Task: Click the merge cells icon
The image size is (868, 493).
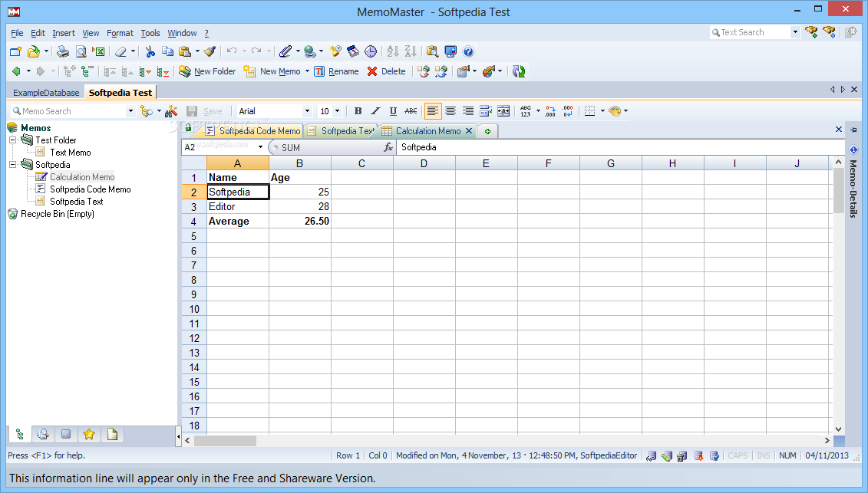Action: pos(503,111)
